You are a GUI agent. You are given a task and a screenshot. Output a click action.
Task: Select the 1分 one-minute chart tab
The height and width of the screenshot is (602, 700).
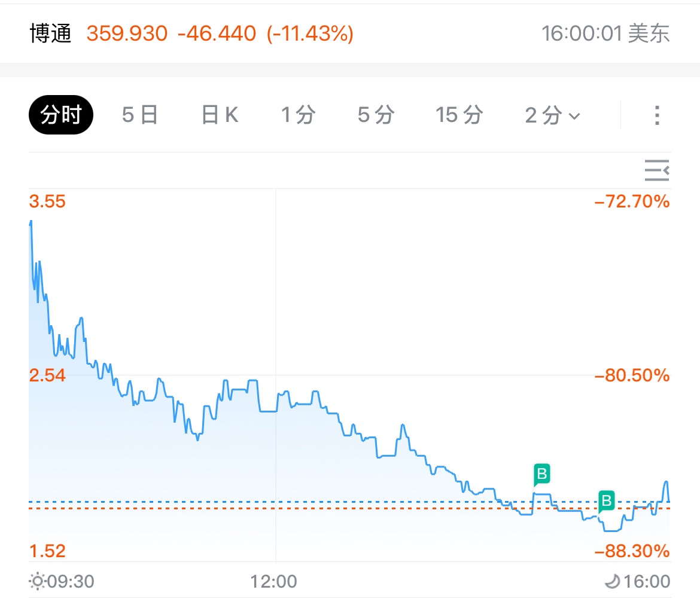point(298,115)
